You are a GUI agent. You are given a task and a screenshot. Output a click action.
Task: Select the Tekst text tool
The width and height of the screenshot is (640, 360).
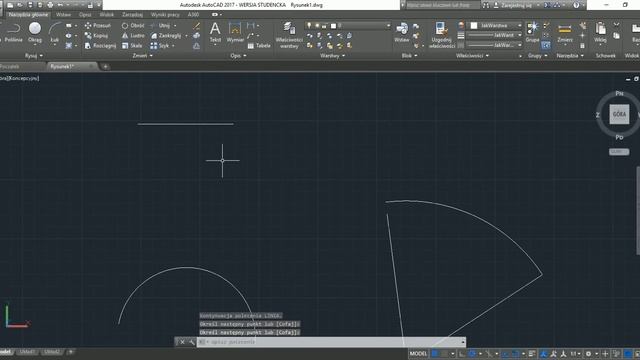[215, 33]
